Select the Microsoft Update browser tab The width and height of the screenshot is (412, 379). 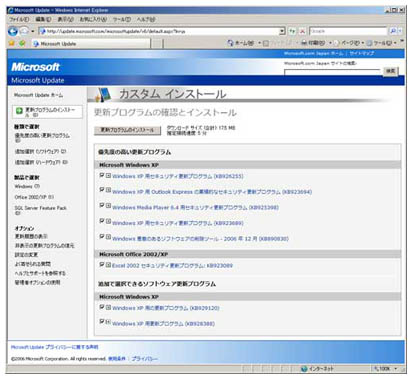91,44
